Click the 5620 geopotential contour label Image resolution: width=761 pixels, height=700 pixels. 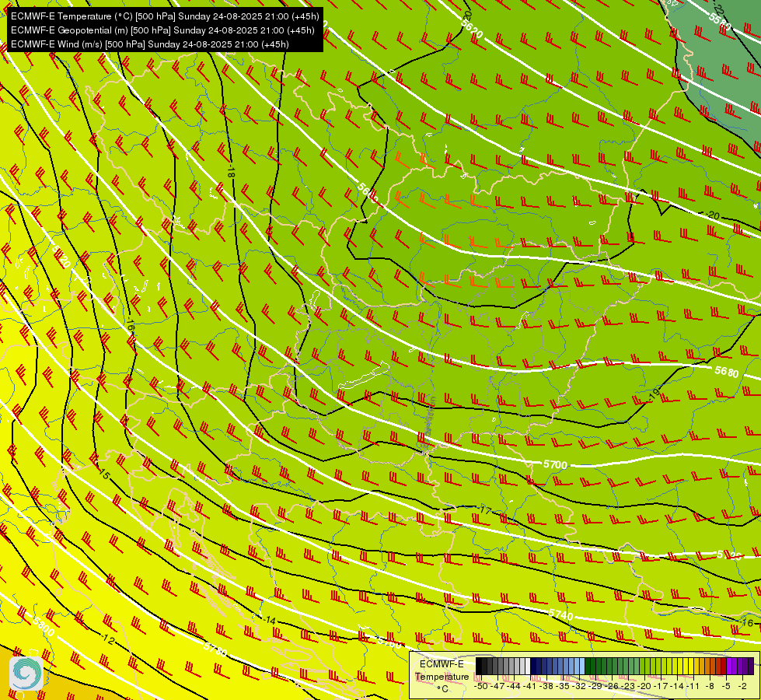pyautogui.click(x=473, y=28)
